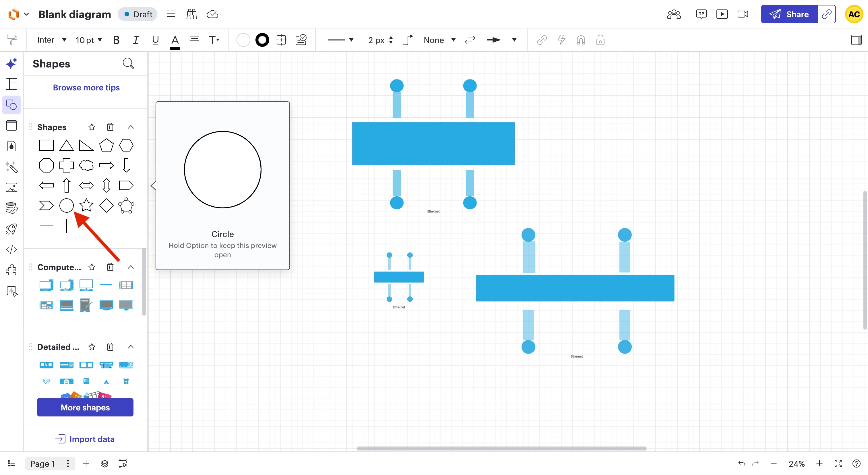
Task: Favorite the Shapes library with the star
Action: [92, 127]
